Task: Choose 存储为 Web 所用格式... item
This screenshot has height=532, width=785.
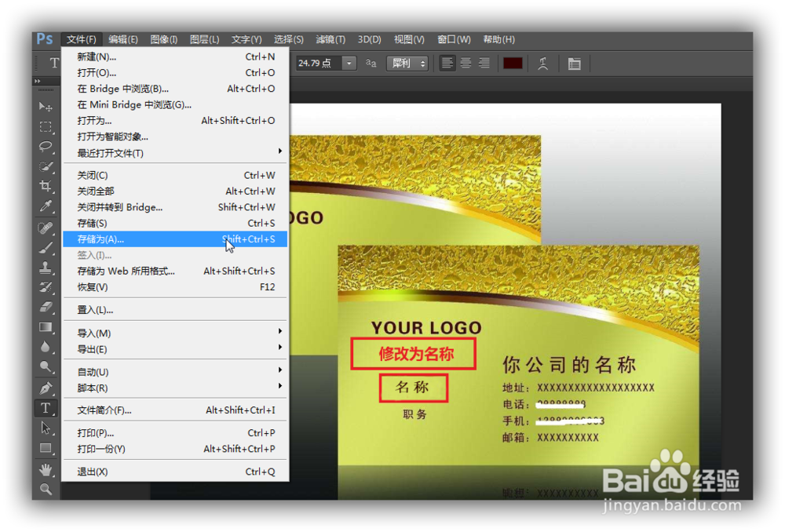Action: [175, 271]
